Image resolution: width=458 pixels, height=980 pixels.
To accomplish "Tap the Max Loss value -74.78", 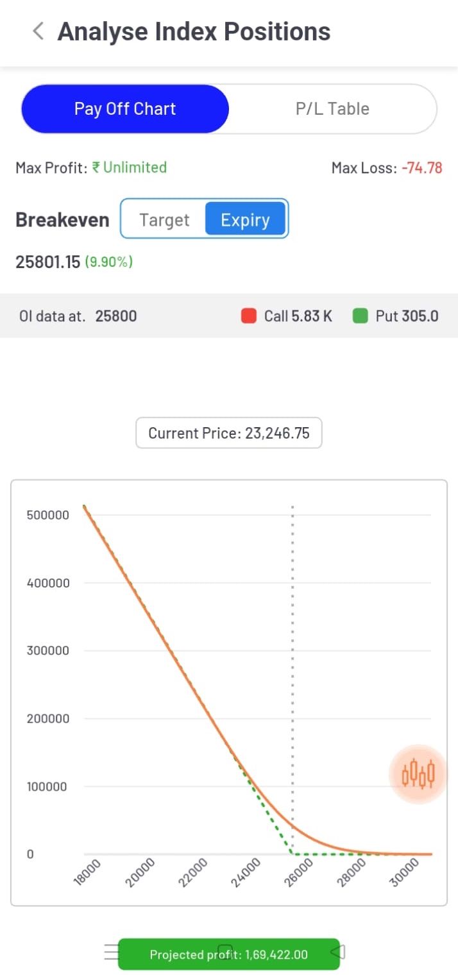I will pyautogui.click(x=422, y=168).
